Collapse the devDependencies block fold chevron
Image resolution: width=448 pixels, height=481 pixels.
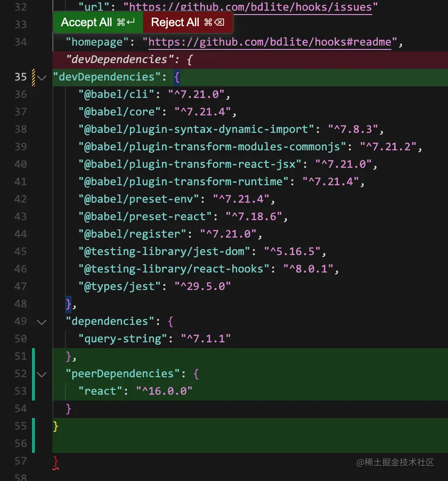coord(42,77)
